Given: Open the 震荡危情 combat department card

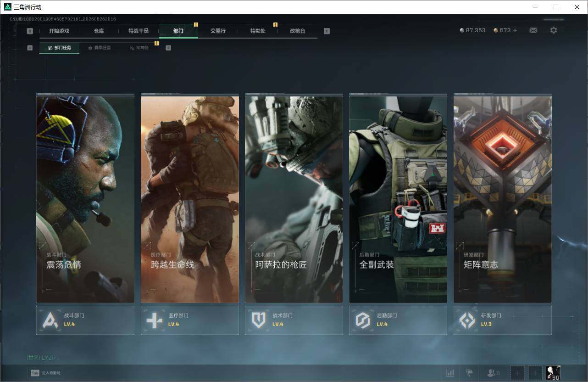Looking at the screenshot, I should (85, 198).
